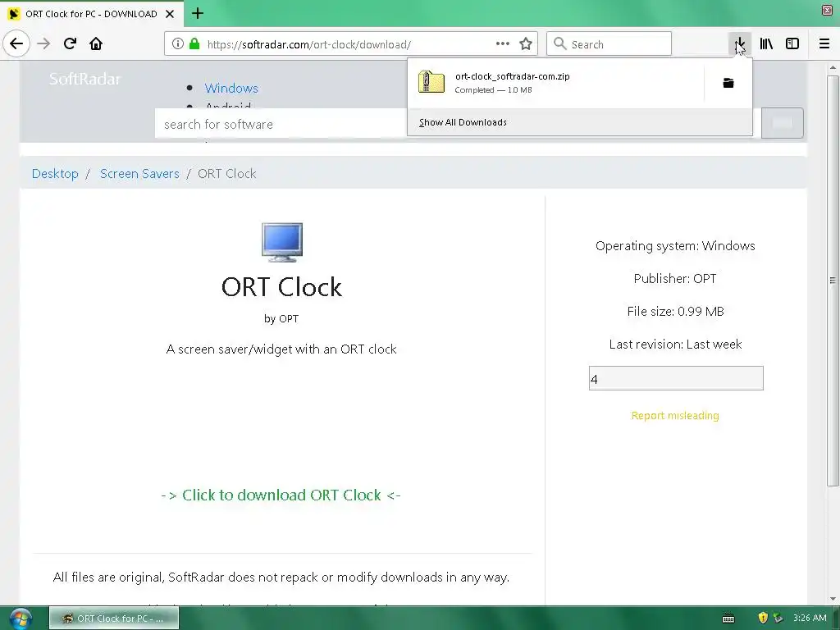Toggle the Downloads toolbar arrow
Screen dimensions: 840x630
740,44
